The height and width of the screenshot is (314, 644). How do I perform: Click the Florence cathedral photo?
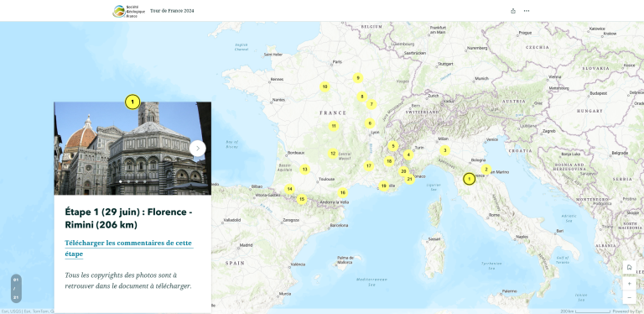coord(132,149)
